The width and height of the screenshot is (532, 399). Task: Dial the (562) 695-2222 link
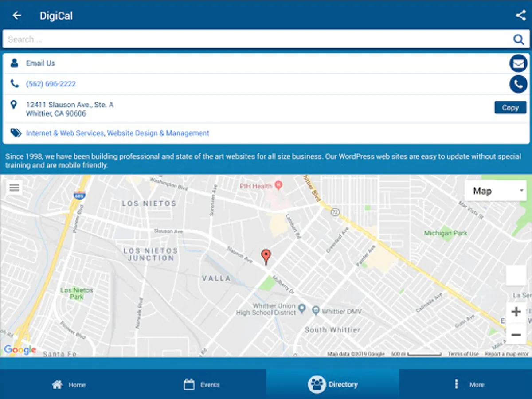51,84
